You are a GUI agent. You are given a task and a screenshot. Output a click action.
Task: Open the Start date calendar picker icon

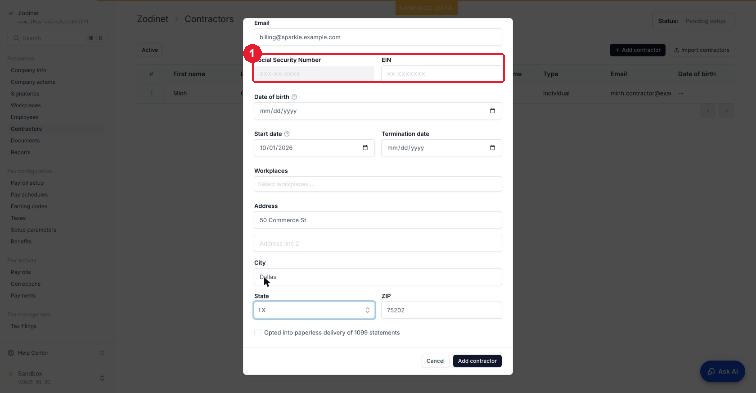(x=365, y=148)
